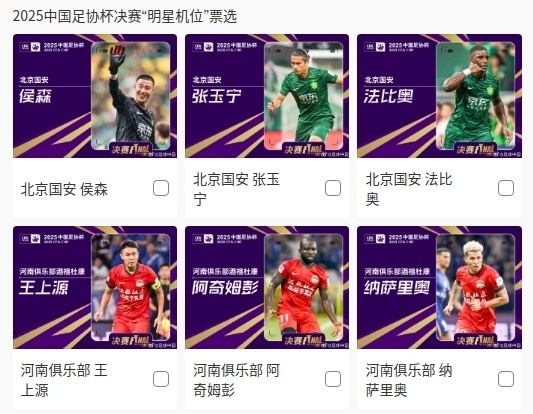Click the 北京国安 张玉宁 option label
The height and width of the screenshot is (414, 533).
tap(236, 189)
